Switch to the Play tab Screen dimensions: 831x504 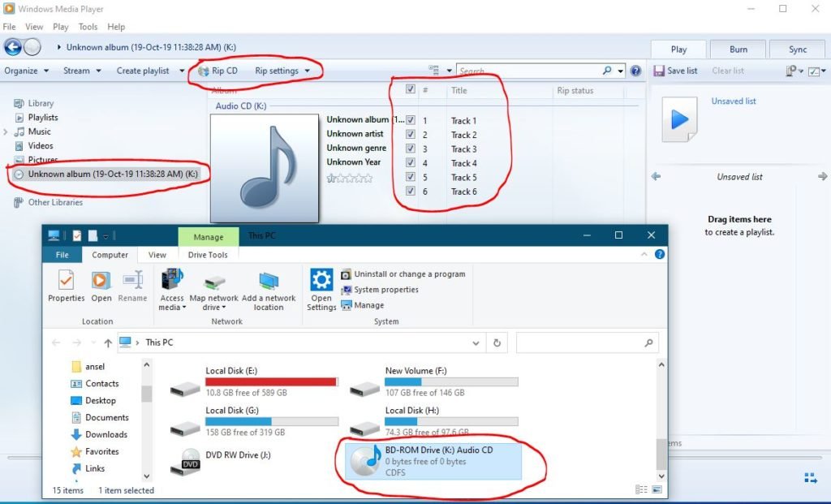[x=678, y=50]
